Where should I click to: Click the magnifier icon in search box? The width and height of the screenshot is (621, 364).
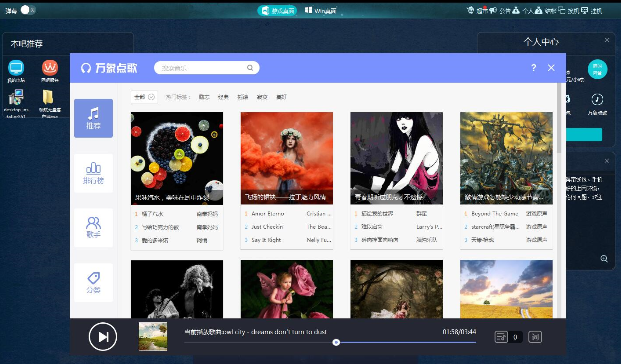[x=250, y=68]
